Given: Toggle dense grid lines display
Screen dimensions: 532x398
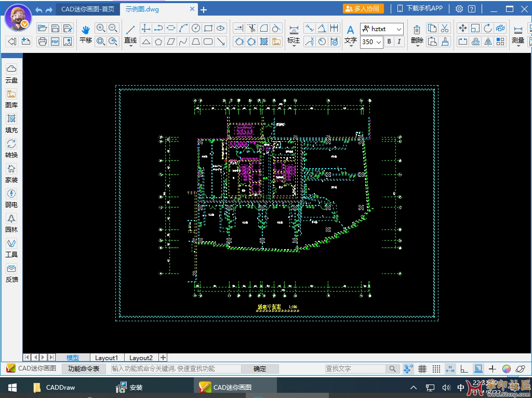Looking at the screenshot, I should pos(422,368).
